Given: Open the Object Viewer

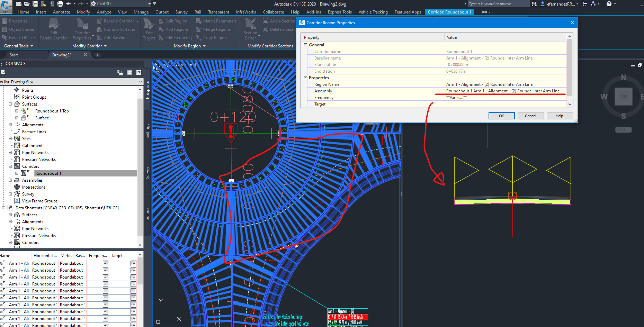Looking at the screenshot, I should [19, 29].
